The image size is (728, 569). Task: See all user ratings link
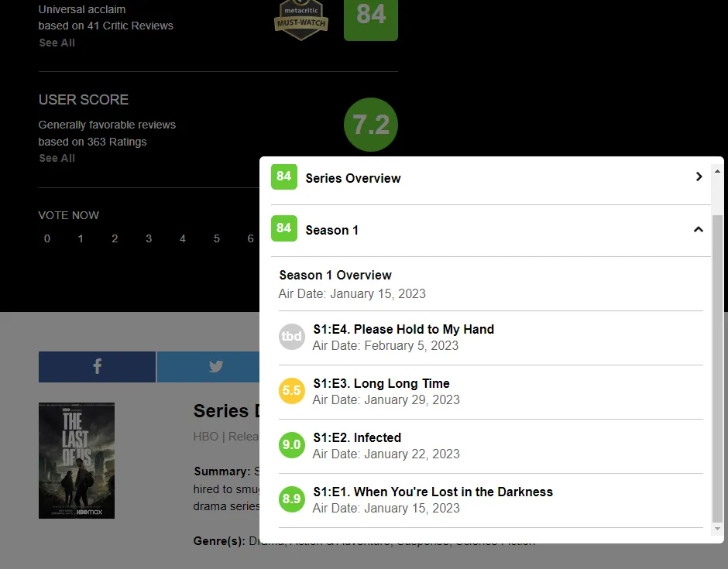pyautogui.click(x=57, y=158)
